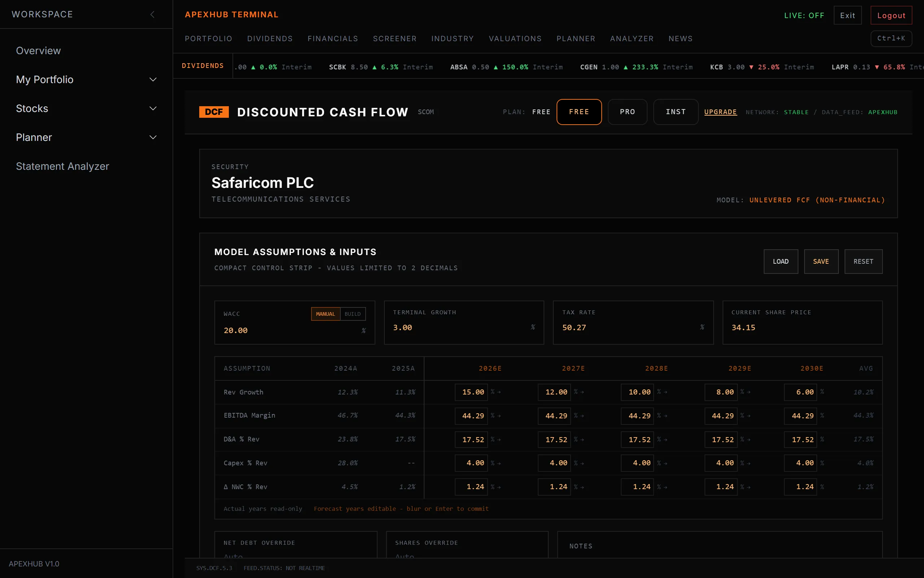Expand the Stocks section chevron
Image resolution: width=924 pixels, height=578 pixels.
pos(153,109)
